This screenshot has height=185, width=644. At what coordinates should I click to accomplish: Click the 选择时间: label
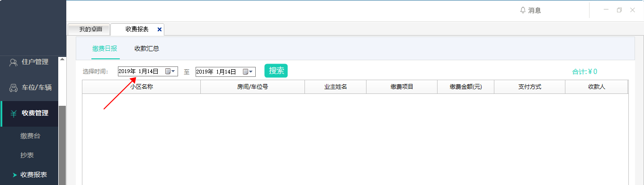click(95, 72)
